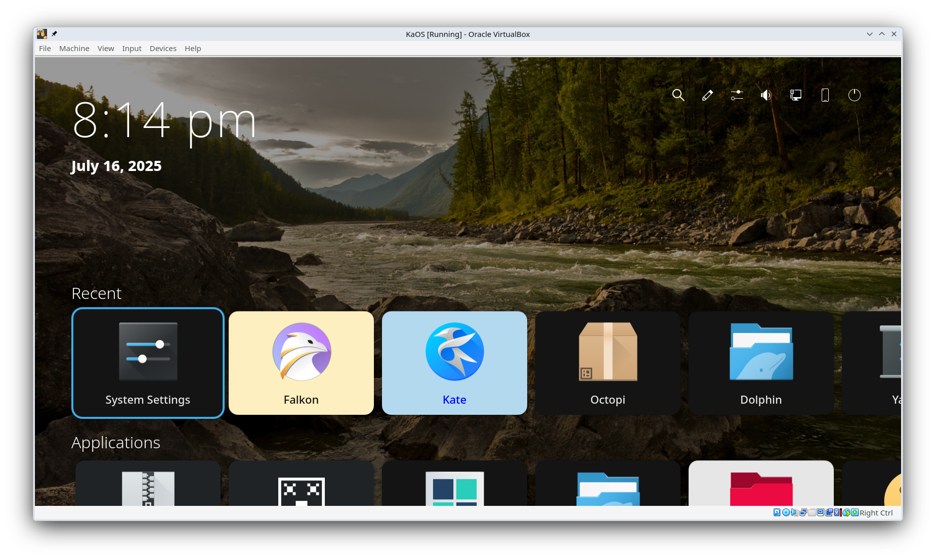Open the Machine menu
The width and height of the screenshot is (936, 560).
click(x=74, y=49)
